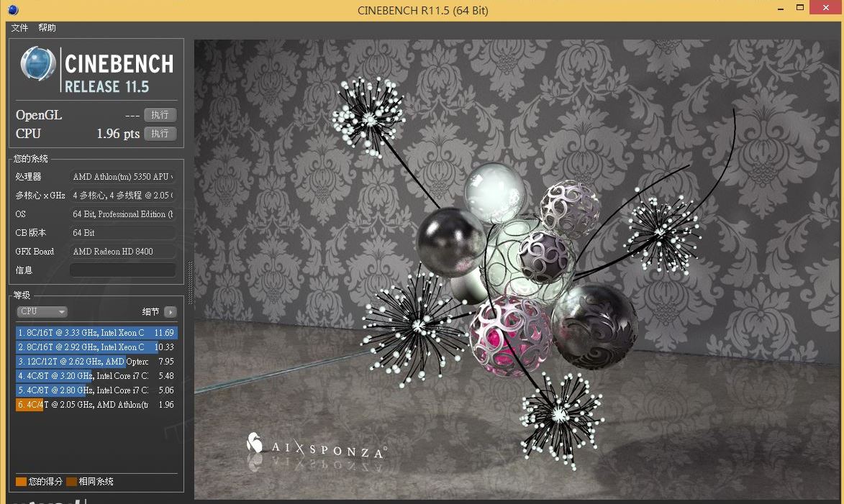Select ranking row 1 Intel Xeon 11.69

(96, 333)
